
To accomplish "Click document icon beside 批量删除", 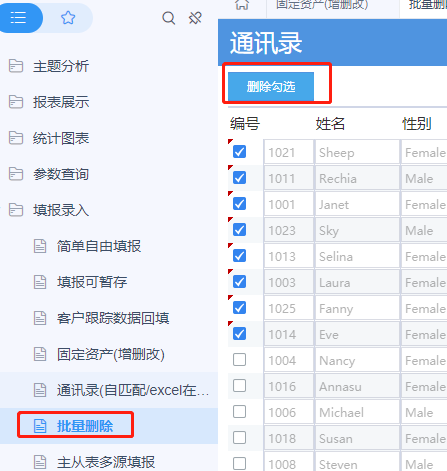I will 40,426.
